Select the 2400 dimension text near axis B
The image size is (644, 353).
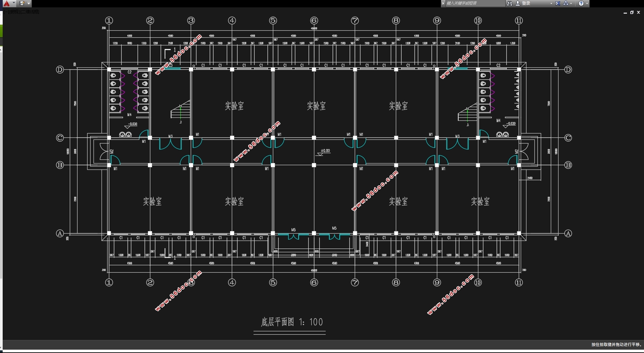tap(530, 178)
